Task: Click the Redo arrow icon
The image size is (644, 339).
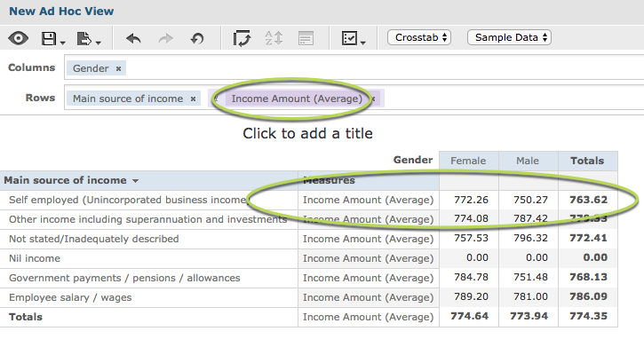Action: pyautogui.click(x=165, y=39)
